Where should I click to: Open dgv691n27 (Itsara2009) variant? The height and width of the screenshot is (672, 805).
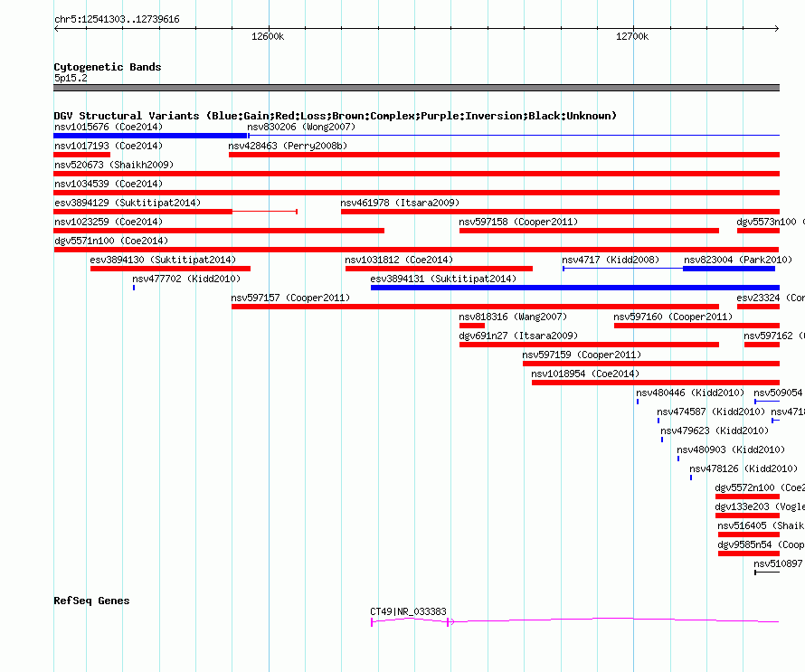click(x=518, y=336)
